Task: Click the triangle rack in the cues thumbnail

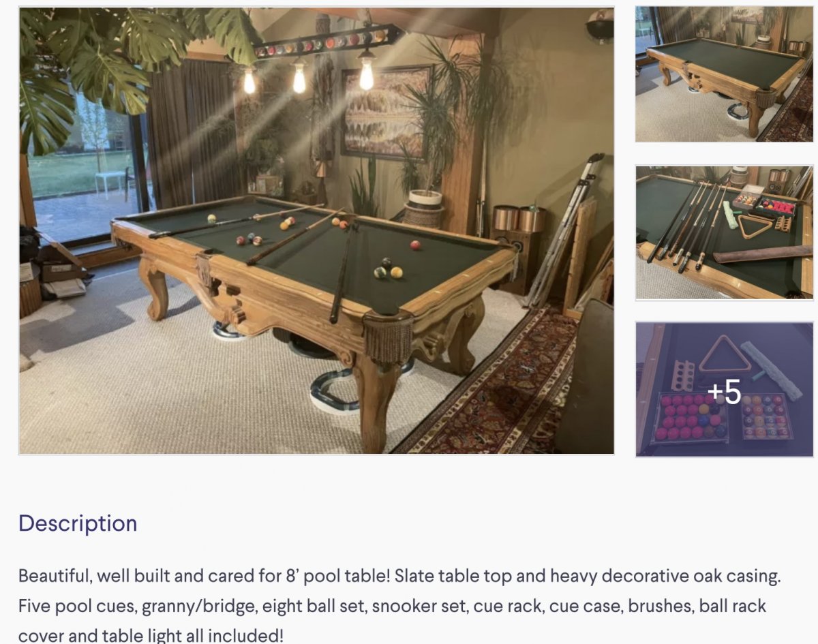Action: pos(755,227)
